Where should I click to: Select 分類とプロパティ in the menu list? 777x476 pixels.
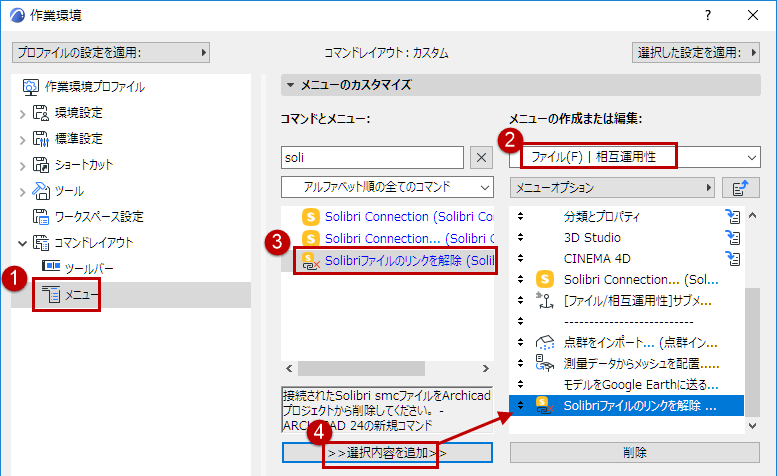(602, 216)
